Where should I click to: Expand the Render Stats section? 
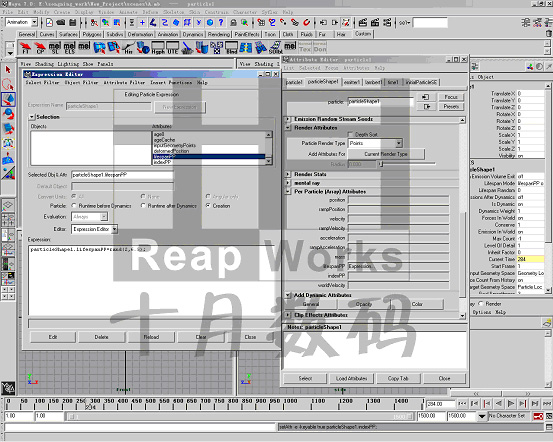[288, 174]
